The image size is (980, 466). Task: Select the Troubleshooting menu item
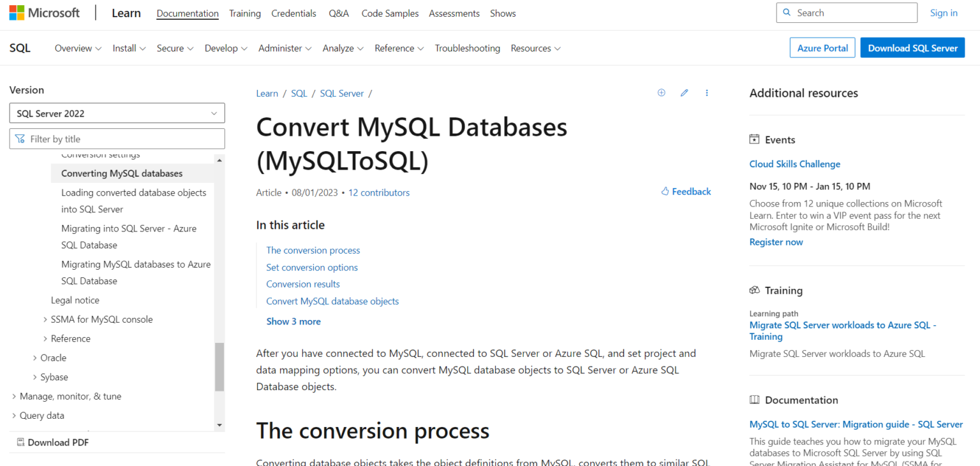click(467, 48)
